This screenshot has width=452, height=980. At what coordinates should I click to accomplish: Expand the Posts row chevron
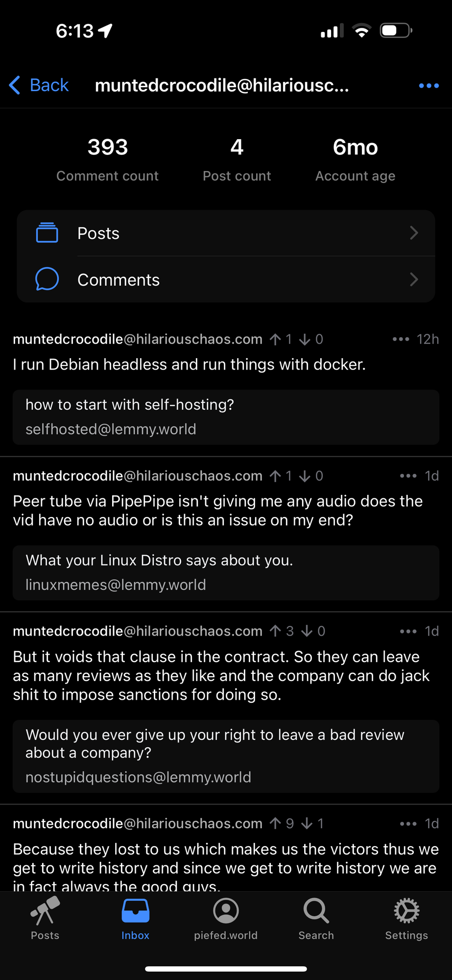tap(414, 233)
